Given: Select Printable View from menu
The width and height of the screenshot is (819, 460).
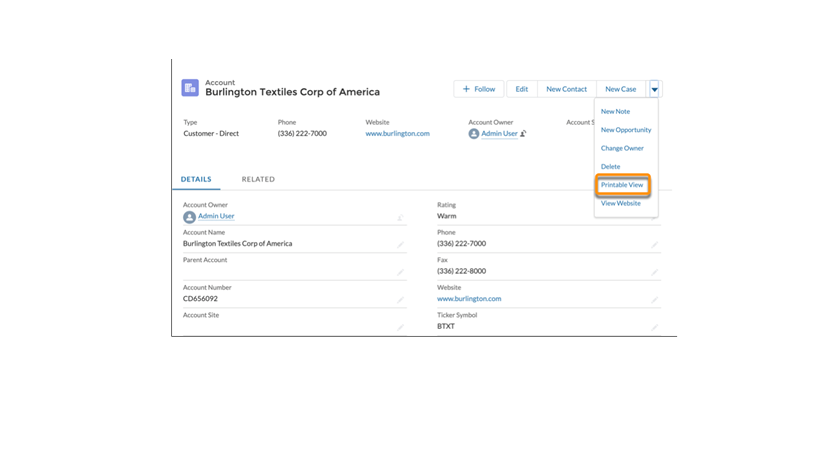Looking at the screenshot, I should pos(622,185).
